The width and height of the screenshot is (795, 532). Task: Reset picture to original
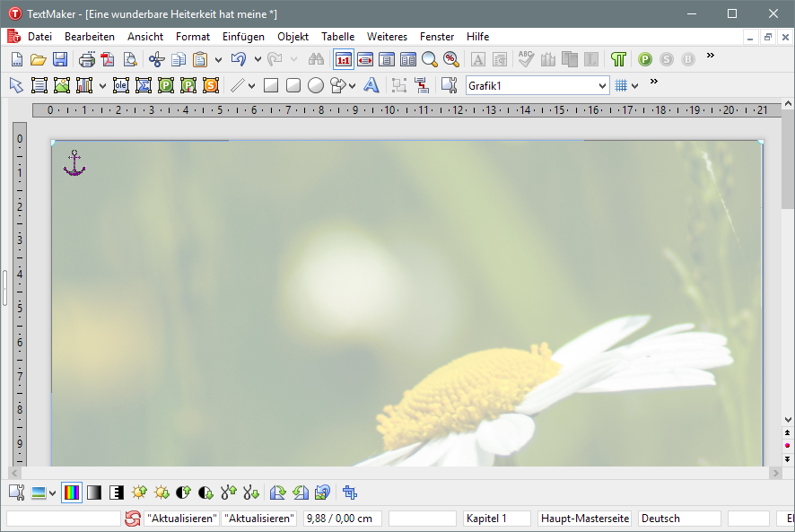click(x=322, y=493)
